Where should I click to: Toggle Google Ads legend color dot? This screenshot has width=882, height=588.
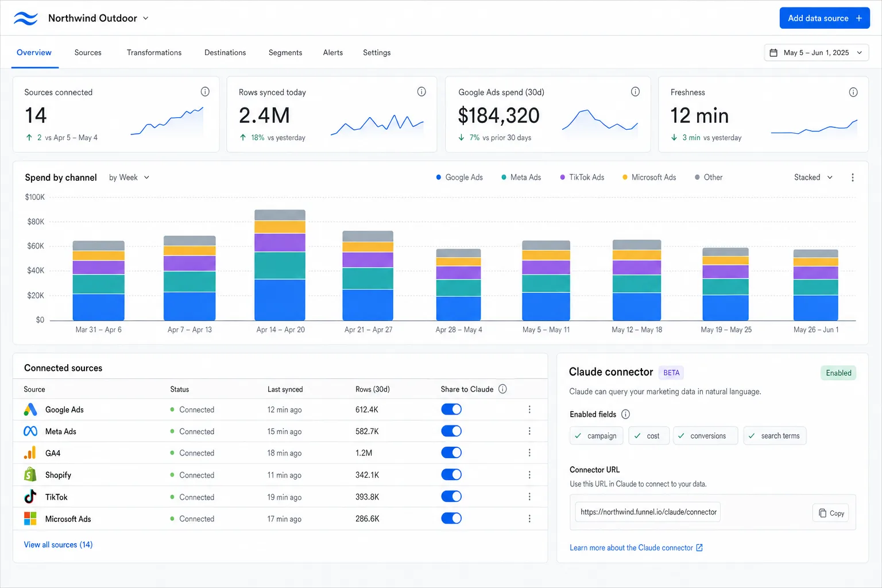(439, 177)
